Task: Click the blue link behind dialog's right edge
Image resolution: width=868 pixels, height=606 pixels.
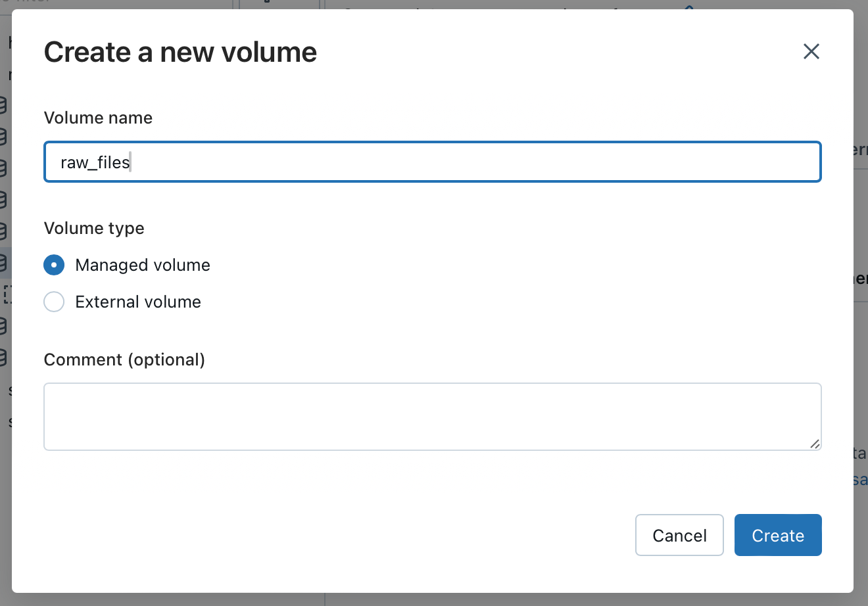Action: 860,480
